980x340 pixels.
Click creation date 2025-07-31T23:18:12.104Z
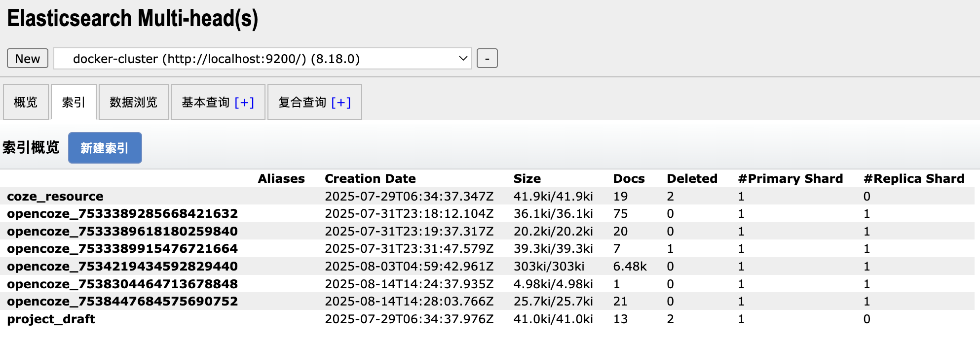pos(409,213)
